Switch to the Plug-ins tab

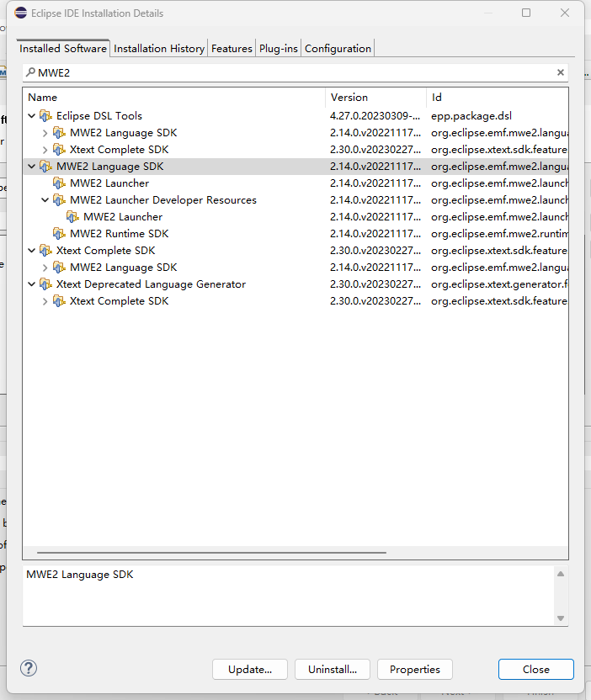pyautogui.click(x=279, y=48)
